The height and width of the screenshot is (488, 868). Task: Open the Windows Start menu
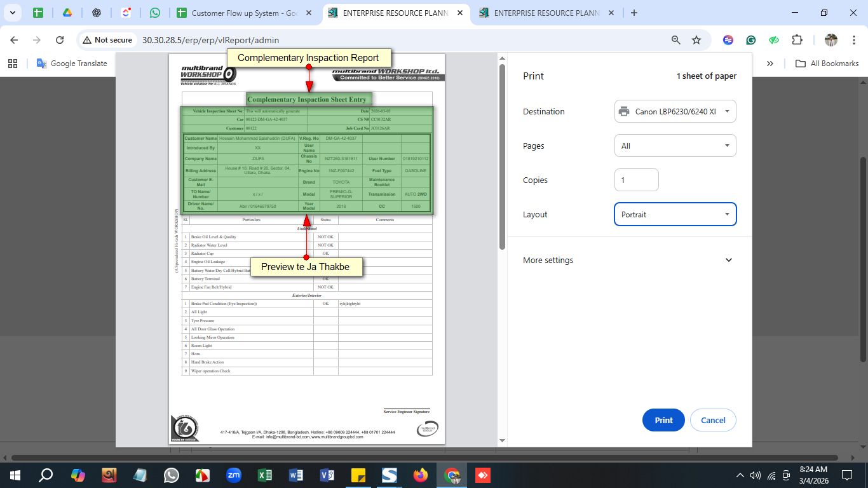pyautogui.click(x=15, y=475)
